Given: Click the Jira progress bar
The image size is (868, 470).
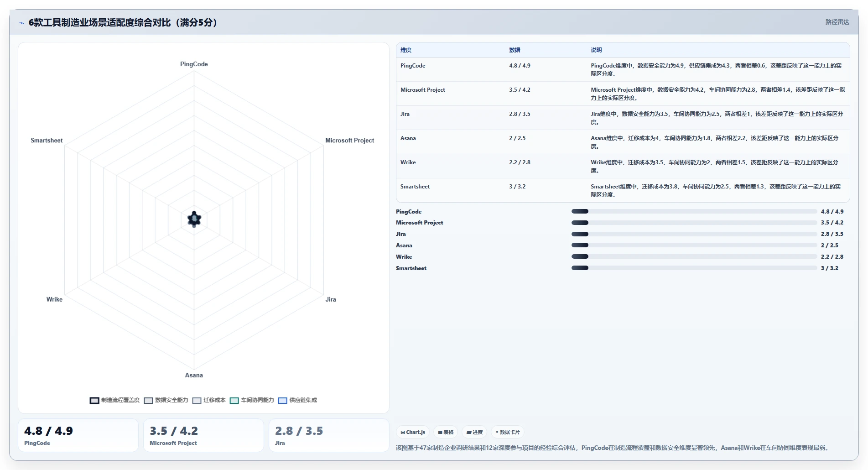Looking at the screenshot, I should (x=694, y=234).
